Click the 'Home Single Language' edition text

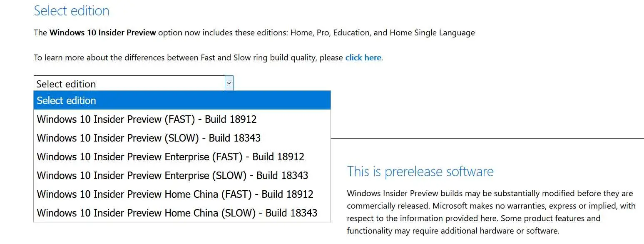[432, 32]
